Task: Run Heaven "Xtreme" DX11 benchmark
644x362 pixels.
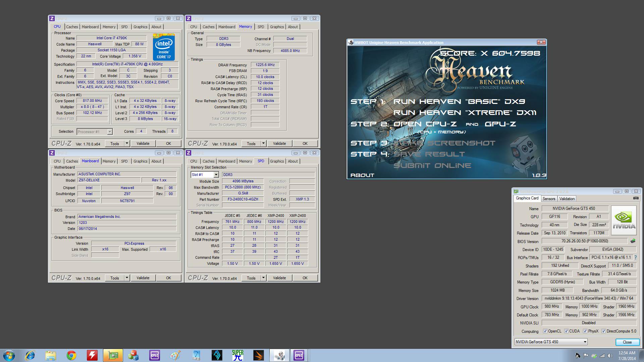Action: (465, 113)
